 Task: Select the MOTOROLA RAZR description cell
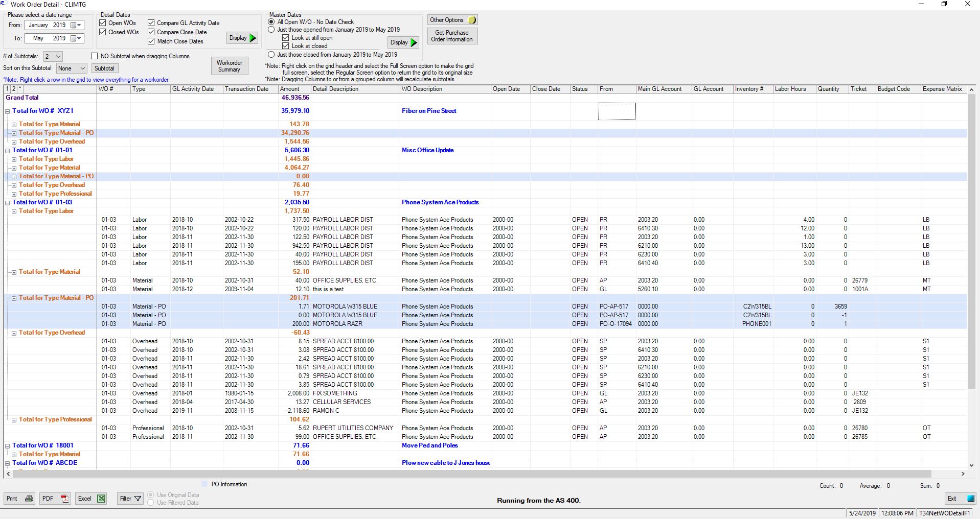(355, 324)
